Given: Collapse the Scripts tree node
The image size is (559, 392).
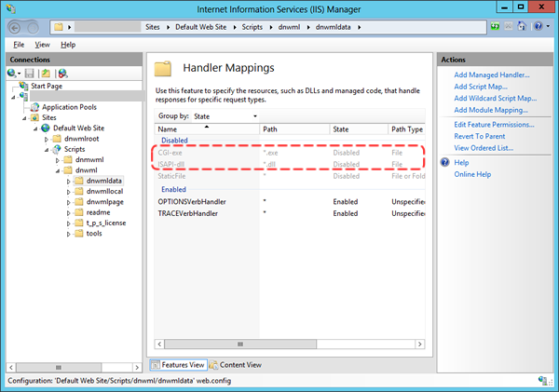Looking at the screenshot, I should 47,150.
